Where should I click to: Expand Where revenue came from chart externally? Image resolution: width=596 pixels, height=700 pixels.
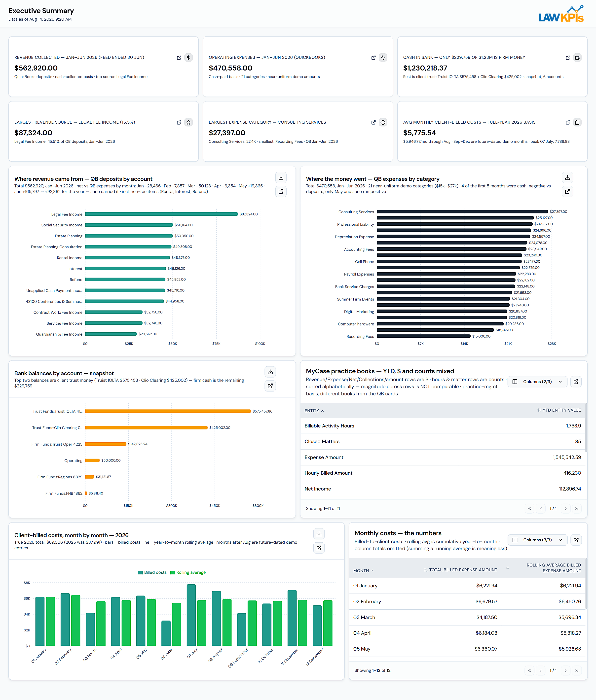point(281,191)
